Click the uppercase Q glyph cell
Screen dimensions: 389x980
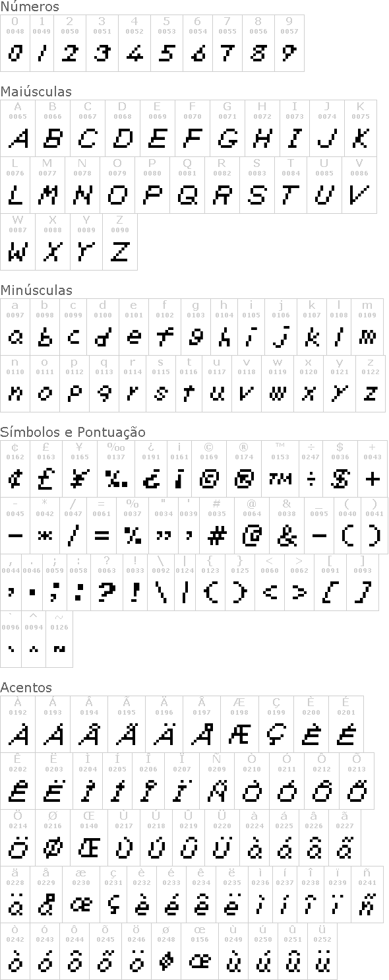(x=188, y=185)
